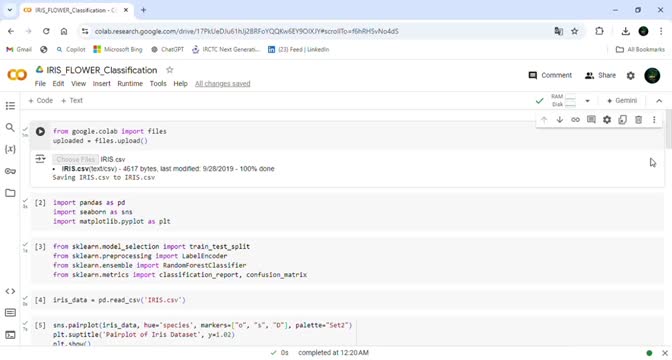
Task: Open browser extensions puzzle icon
Action: (x=600, y=31)
